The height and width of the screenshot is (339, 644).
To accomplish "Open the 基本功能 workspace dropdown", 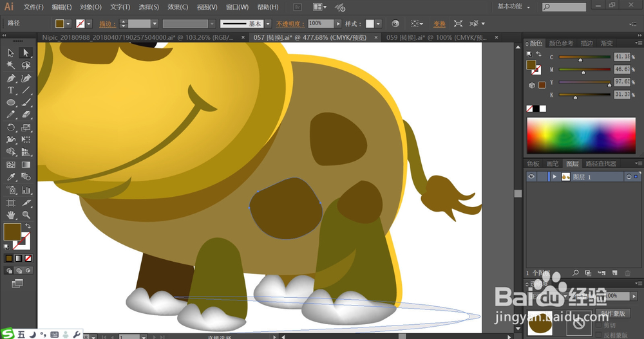I will (513, 6).
